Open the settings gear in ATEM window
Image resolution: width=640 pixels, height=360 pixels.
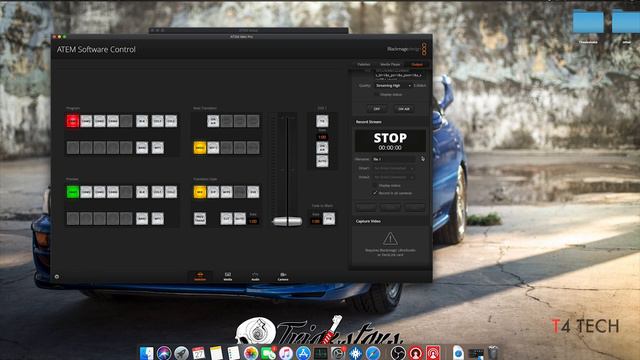(57, 277)
